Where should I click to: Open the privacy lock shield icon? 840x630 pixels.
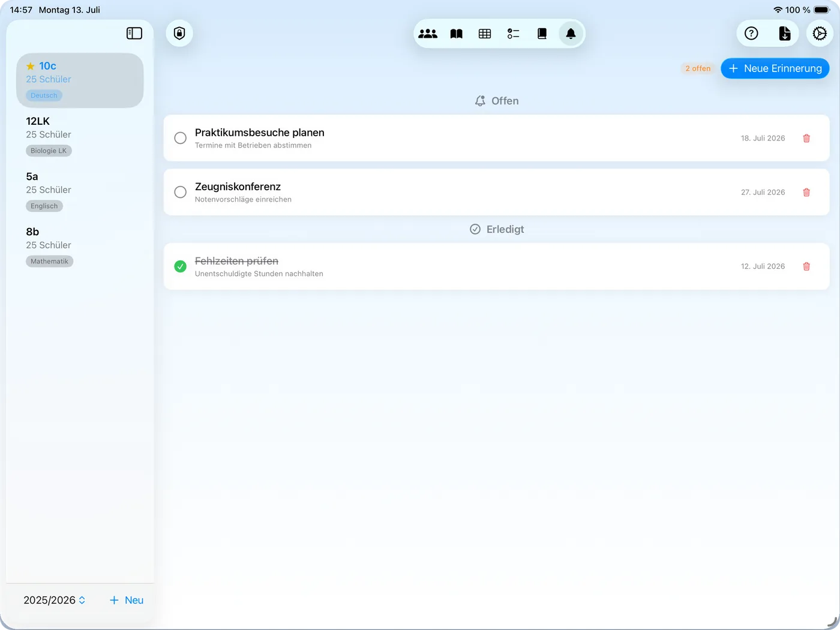(179, 33)
